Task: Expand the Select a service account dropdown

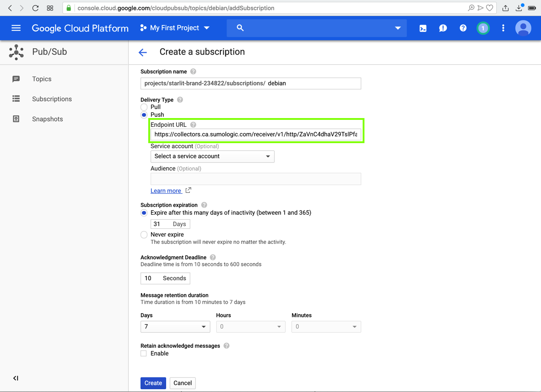Action: (x=212, y=156)
